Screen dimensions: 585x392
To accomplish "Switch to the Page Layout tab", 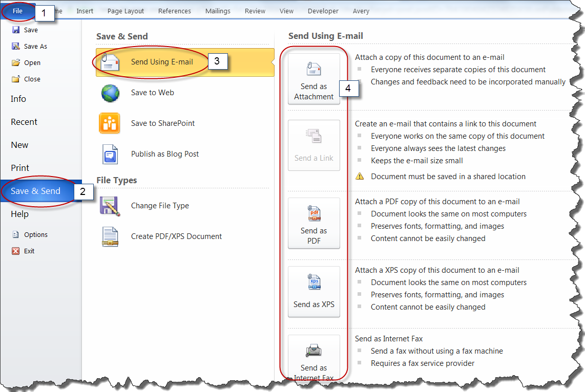I will (x=126, y=11).
